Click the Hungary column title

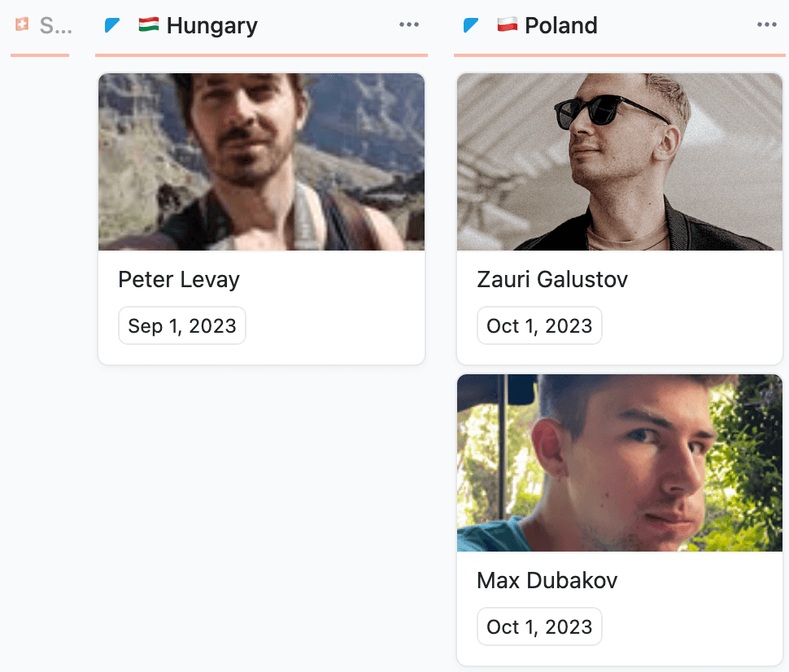[x=211, y=26]
